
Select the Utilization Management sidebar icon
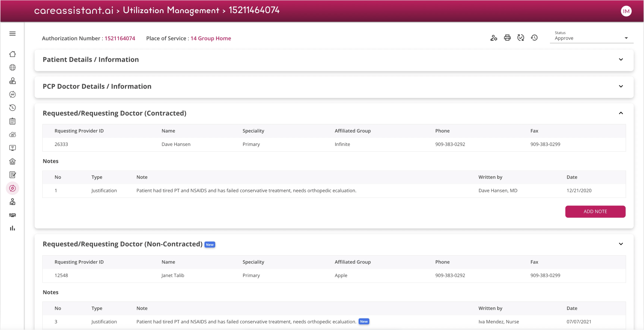pyautogui.click(x=12, y=188)
